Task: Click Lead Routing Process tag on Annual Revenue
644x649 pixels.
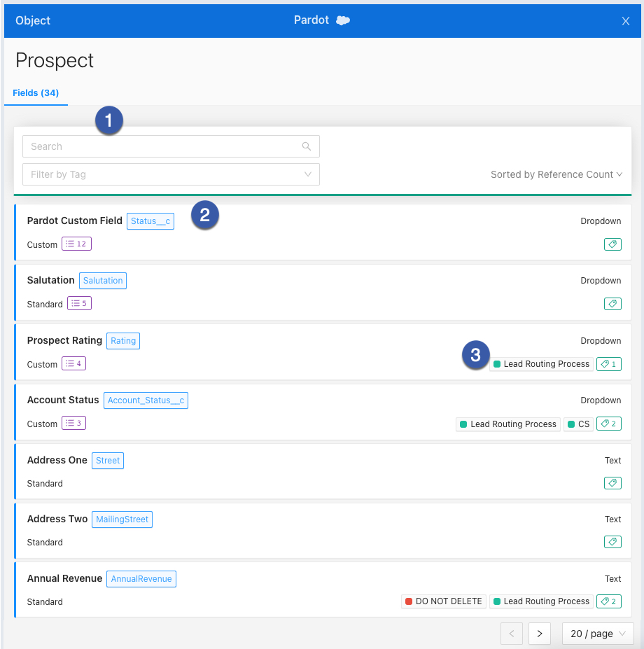Action: coord(541,601)
